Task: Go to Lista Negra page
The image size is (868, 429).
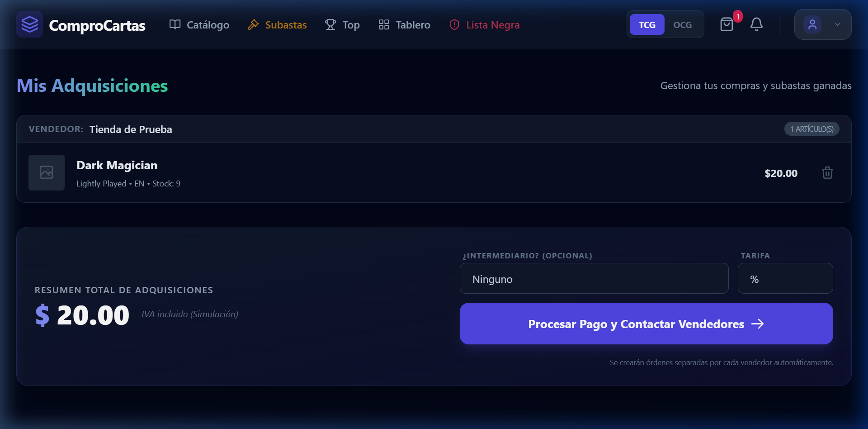Action: pyautogui.click(x=485, y=25)
